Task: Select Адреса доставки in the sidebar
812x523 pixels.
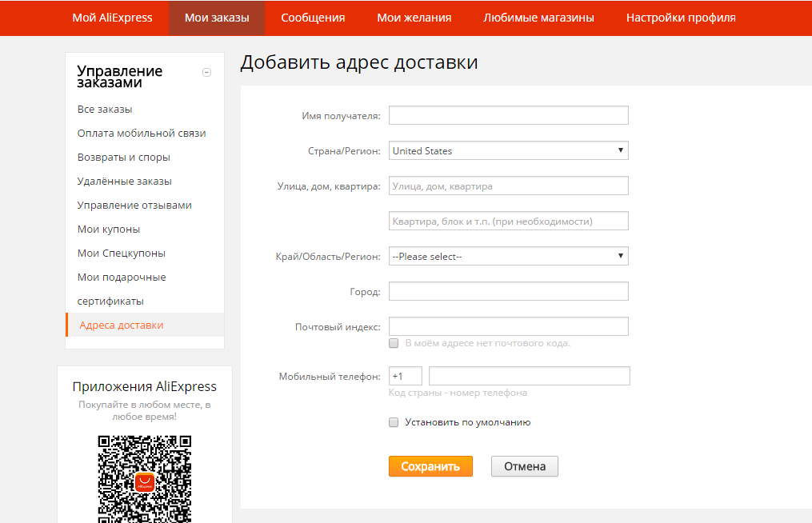Action: [x=145, y=325]
